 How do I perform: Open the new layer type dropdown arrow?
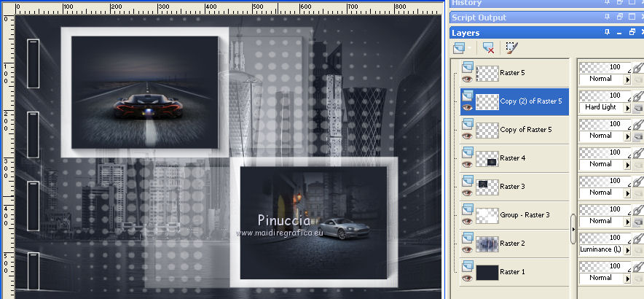point(469,49)
